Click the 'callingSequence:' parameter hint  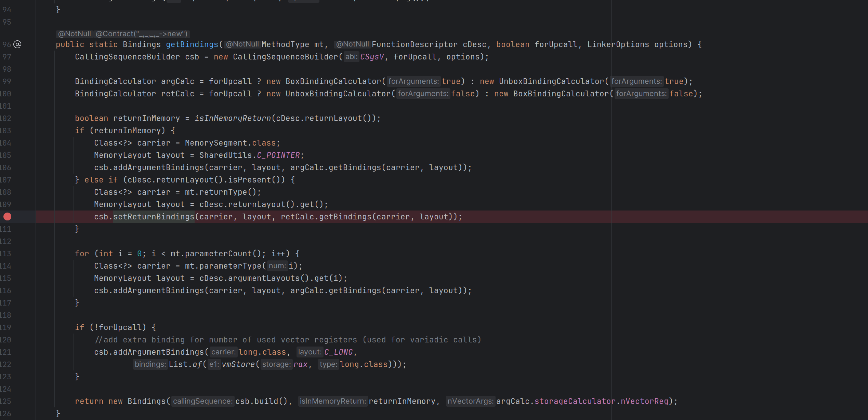coord(203,401)
